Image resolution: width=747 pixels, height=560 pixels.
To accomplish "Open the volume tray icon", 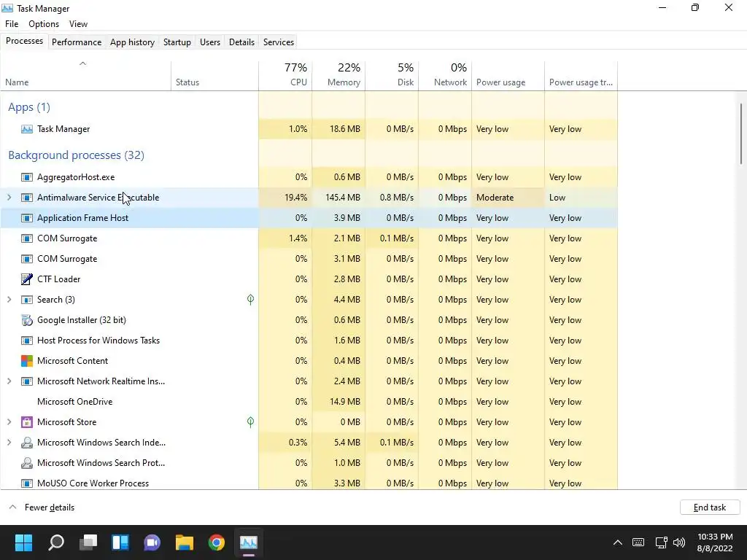I will [x=679, y=542].
